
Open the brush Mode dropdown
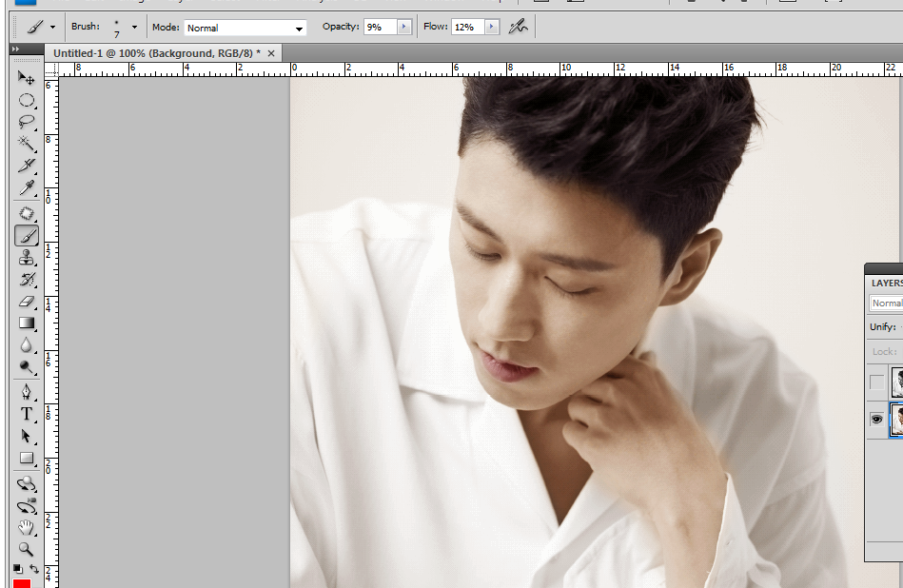[x=245, y=28]
